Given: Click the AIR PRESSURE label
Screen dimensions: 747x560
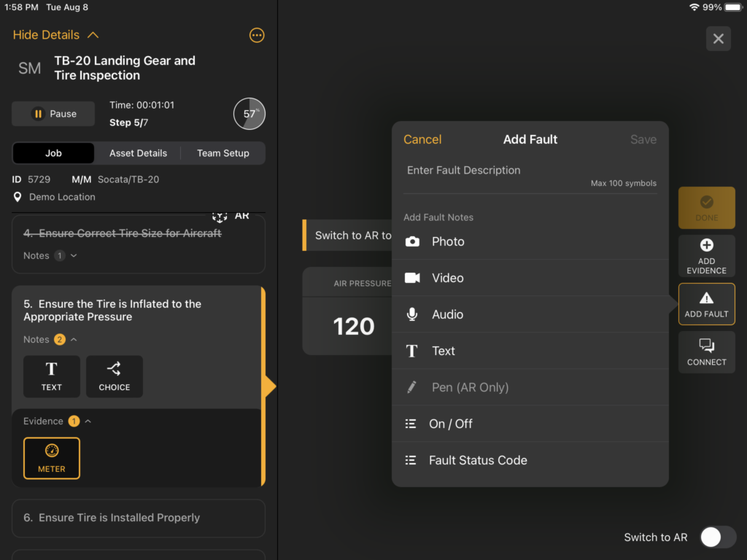Looking at the screenshot, I should click(x=362, y=284).
